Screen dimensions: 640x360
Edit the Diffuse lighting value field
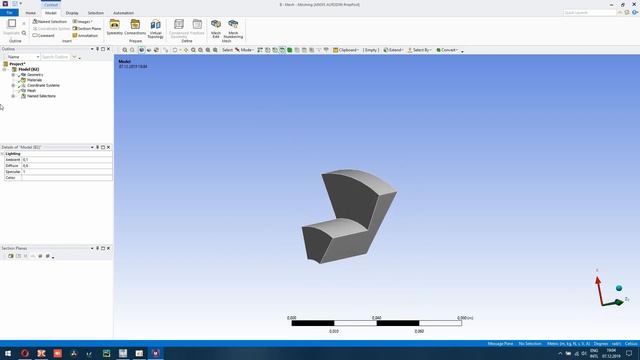click(67, 166)
